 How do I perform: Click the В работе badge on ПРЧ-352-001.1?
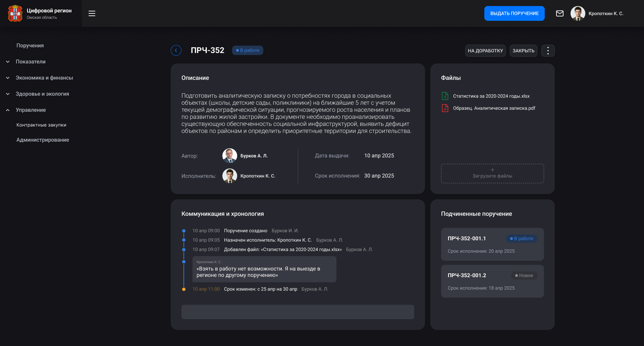pos(522,239)
